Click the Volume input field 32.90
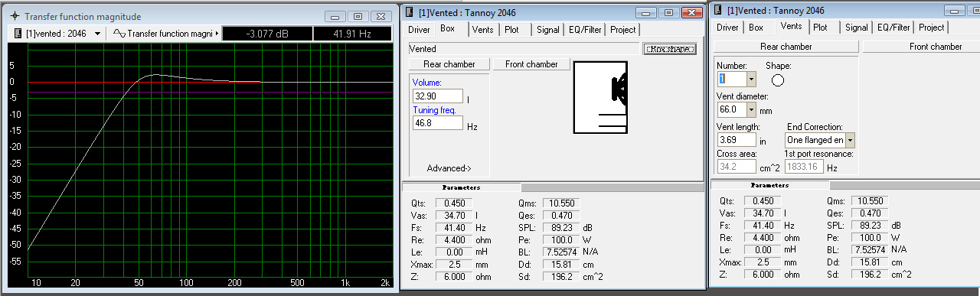The width and height of the screenshot is (980, 296). coord(437,96)
